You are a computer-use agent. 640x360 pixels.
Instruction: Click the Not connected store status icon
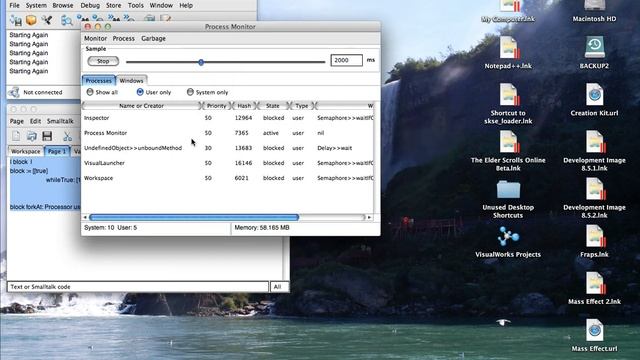click(x=14, y=92)
